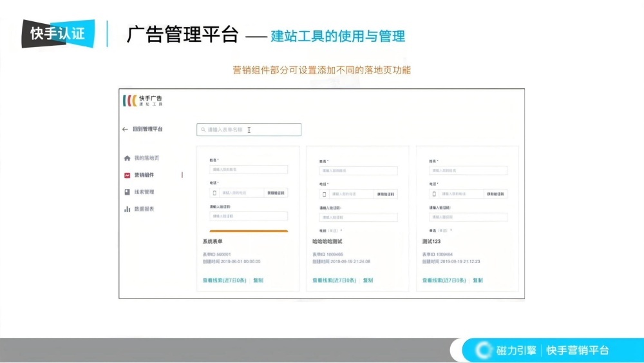The width and height of the screenshot is (644, 363).
Task: Click the magnifier icon in the search box
Action: click(x=203, y=130)
